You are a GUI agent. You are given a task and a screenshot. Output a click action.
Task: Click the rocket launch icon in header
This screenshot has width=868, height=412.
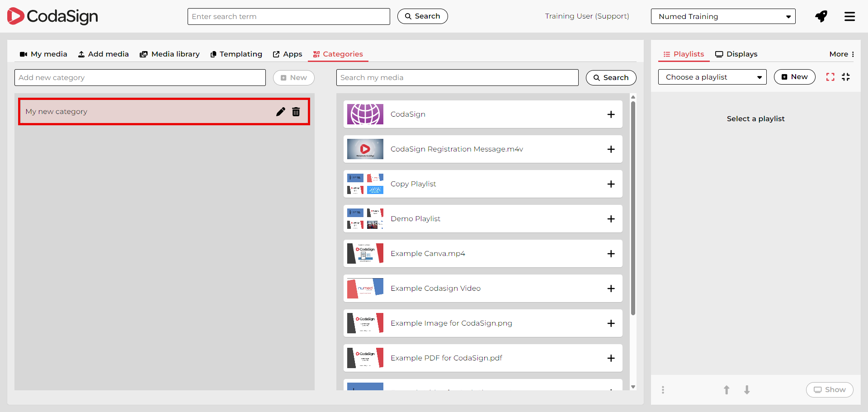[821, 17]
